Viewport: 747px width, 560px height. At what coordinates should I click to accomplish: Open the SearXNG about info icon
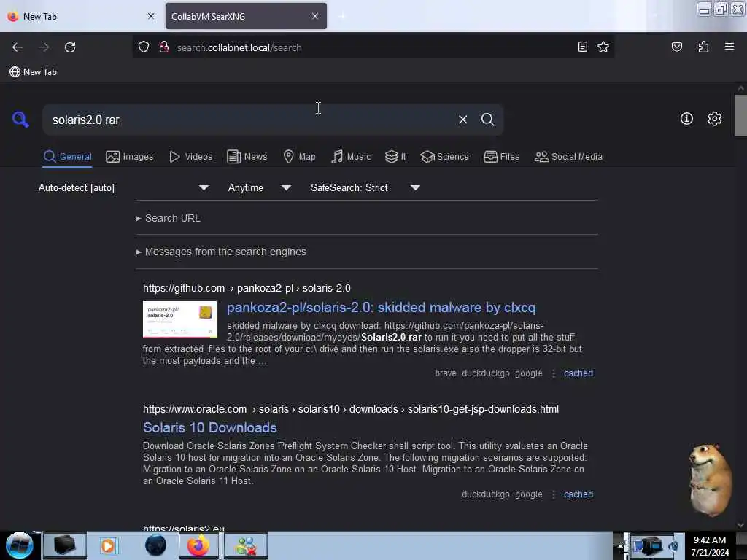686,119
